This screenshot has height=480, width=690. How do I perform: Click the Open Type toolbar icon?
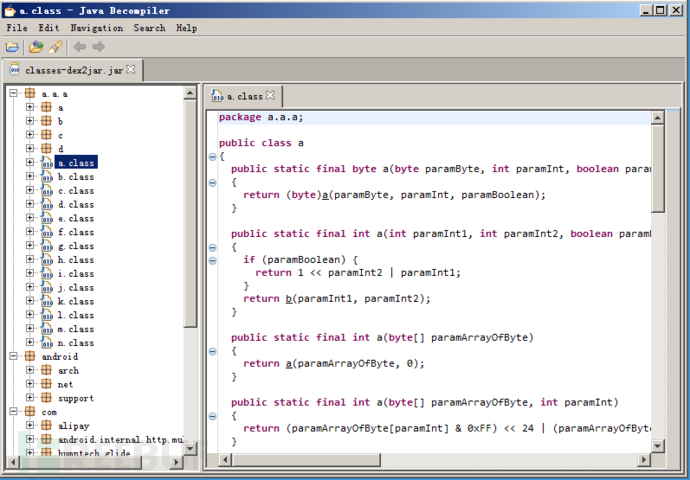pos(36,47)
